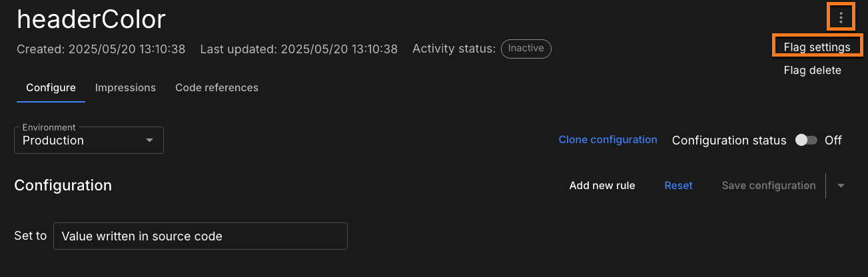Open the three-dot flag options menu
The image size is (868, 277).
pos(841,17)
